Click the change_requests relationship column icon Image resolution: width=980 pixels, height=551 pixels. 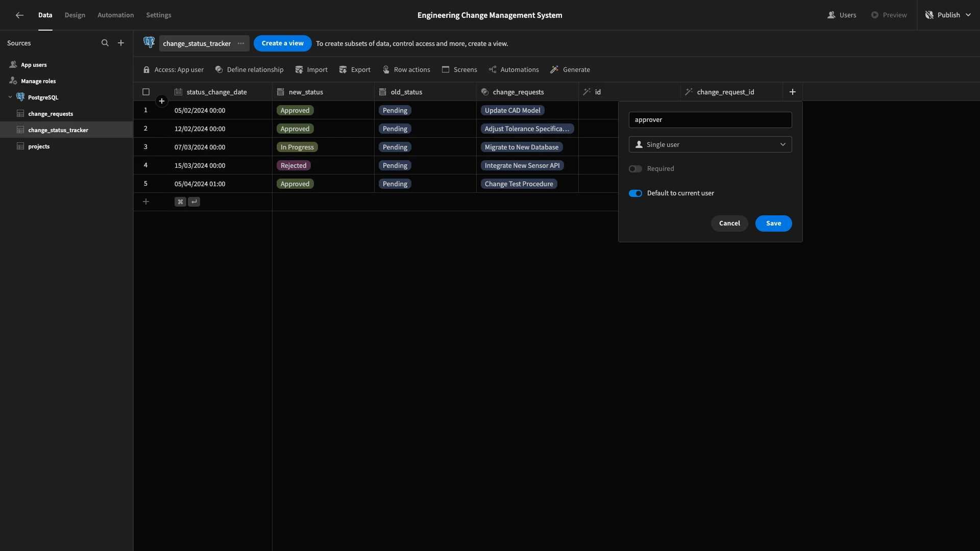point(484,92)
